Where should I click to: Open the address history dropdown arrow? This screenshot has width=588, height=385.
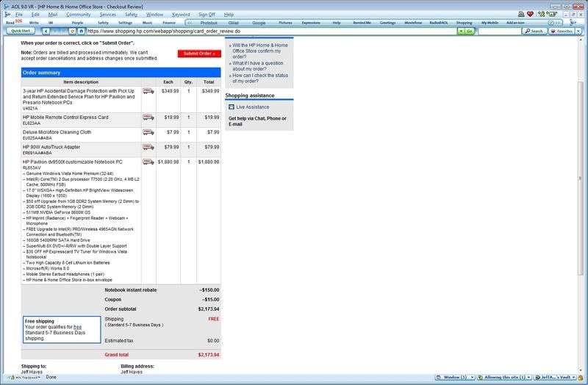click(x=461, y=32)
